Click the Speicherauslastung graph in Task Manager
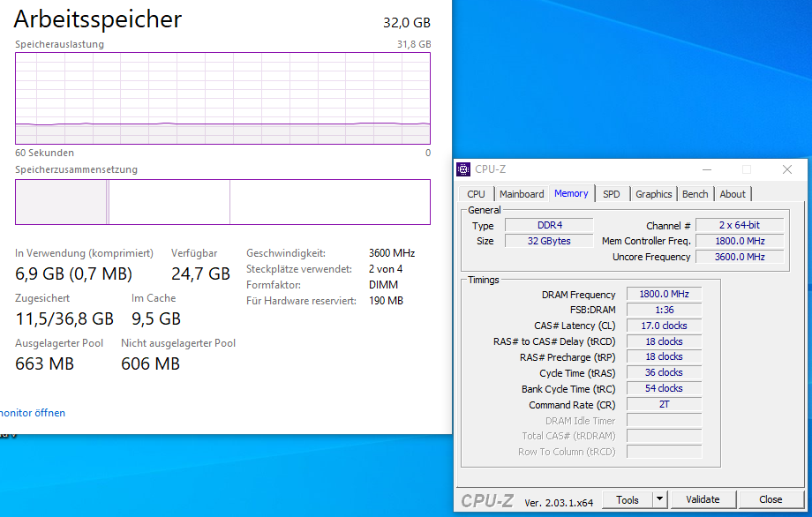The height and width of the screenshot is (517, 812). click(222, 98)
